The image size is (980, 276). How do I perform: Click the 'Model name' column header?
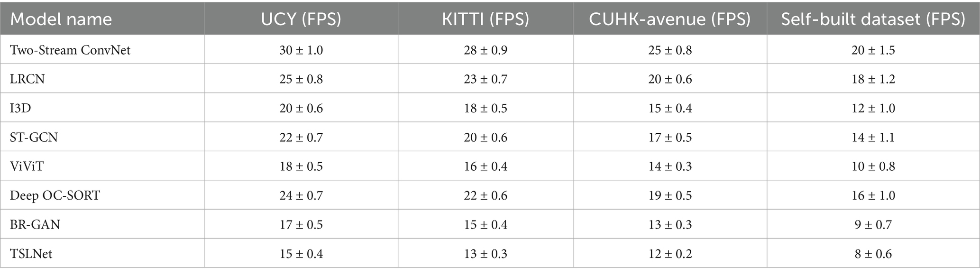click(x=61, y=19)
